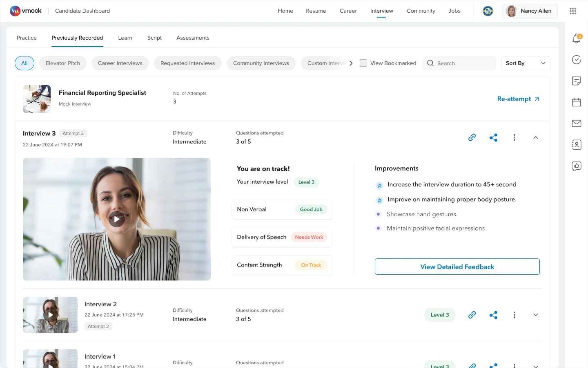The height and width of the screenshot is (368, 588).
Task: Click View Detailed Feedback button
Action: point(457,267)
